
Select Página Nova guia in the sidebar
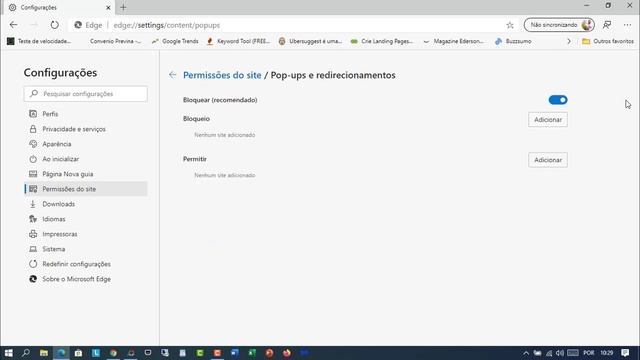[86, 174]
